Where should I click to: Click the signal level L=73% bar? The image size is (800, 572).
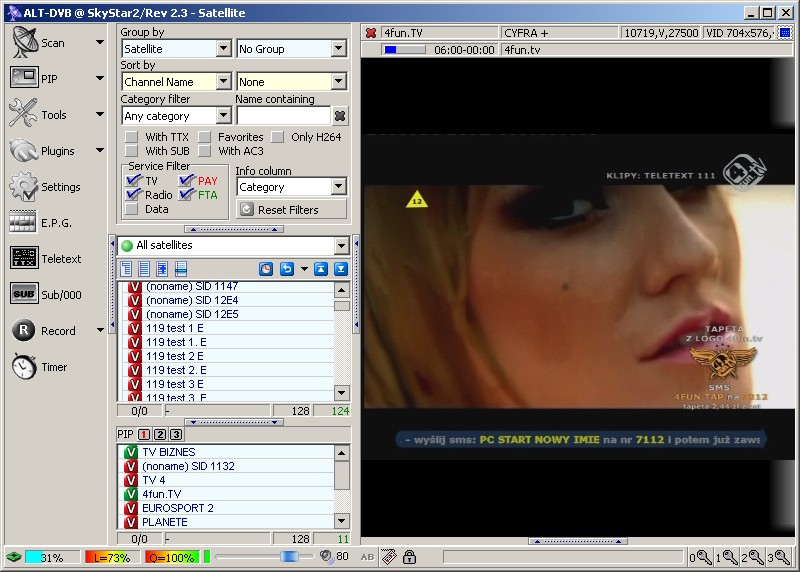click(111, 557)
